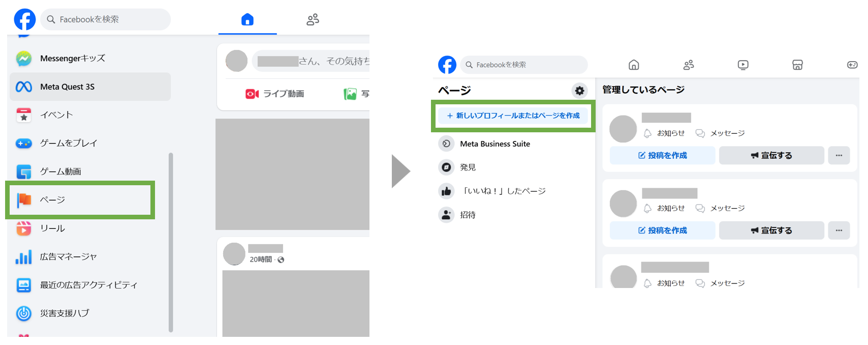Open Meta Business Suite icon
The image size is (868, 345).
(x=446, y=144)
